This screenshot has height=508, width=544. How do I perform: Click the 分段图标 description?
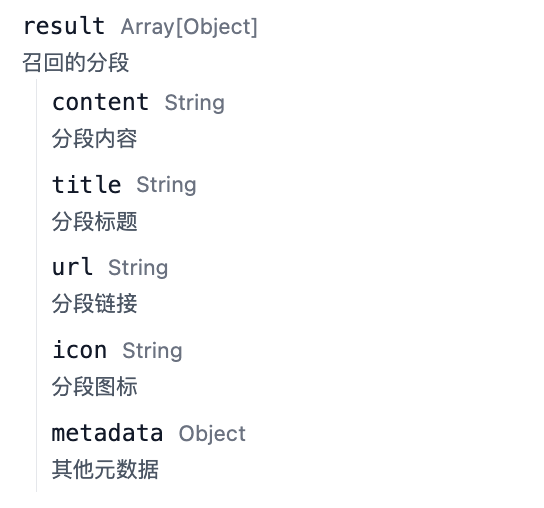(95, 386)
